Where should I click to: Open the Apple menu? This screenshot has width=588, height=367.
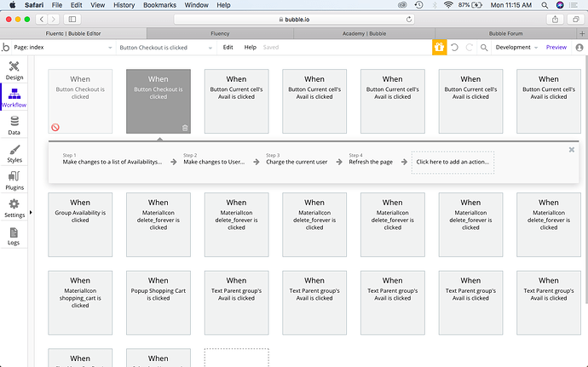coord(13,5)
